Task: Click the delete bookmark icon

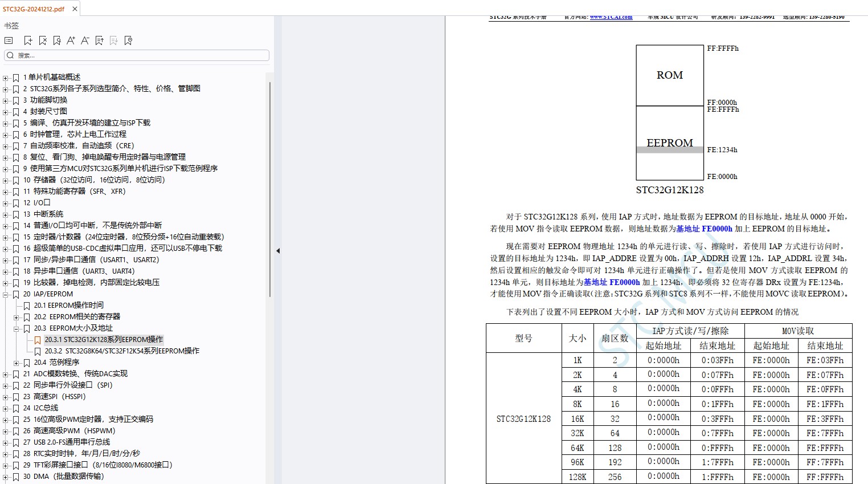Action: click(x=43, y=40)
